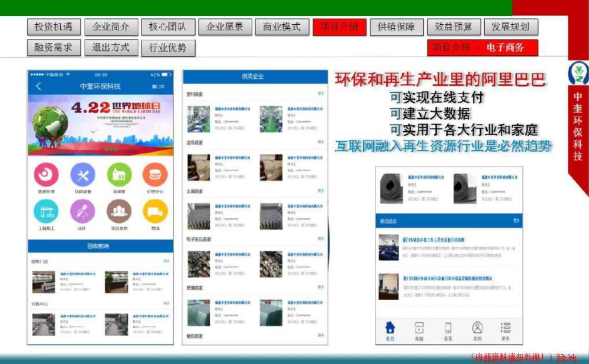
Task: Go to the 企业简介 section
Action: [111, 27]
